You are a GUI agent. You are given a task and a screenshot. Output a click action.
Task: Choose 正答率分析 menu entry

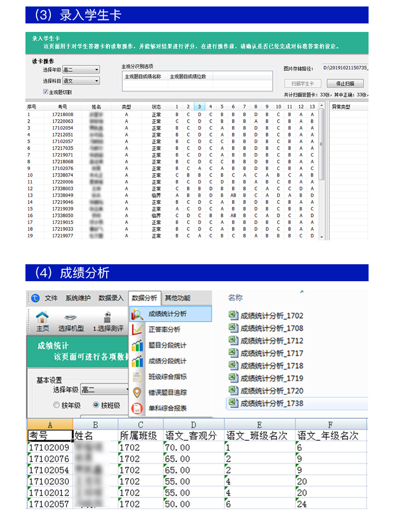click(x=171, y=330)
